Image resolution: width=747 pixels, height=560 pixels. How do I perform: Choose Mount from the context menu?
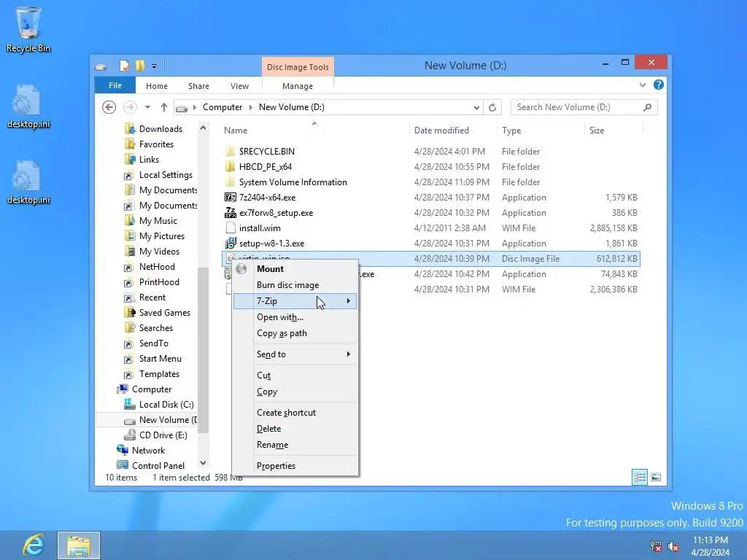pyautogui.click(x=295, y=268)
